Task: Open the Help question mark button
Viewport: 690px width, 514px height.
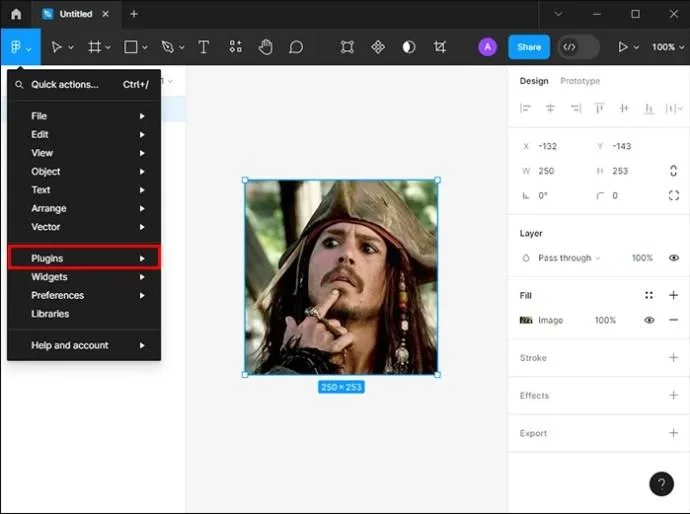Action: coord(661,484)
